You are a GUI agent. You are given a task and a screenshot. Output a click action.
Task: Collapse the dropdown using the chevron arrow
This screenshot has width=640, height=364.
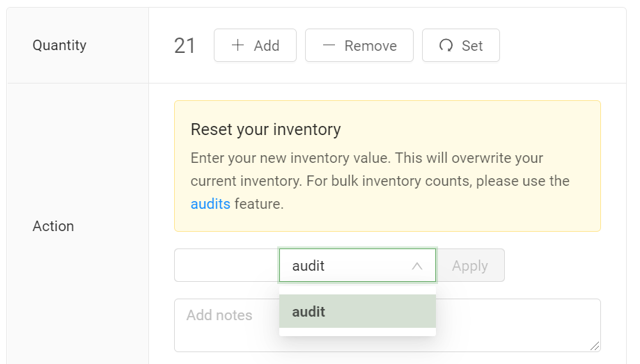coord(417,266)
